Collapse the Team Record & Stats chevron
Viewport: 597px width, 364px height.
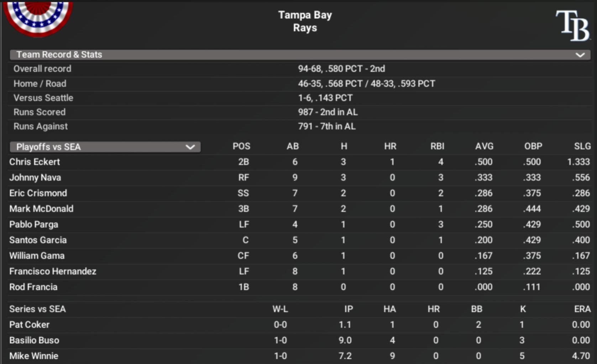pos(580,55)
